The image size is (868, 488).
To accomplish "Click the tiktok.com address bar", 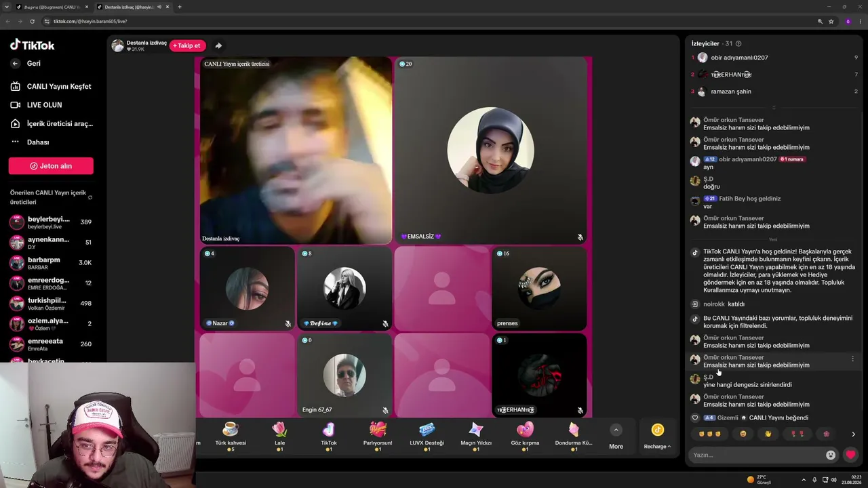I will (434, 21).
